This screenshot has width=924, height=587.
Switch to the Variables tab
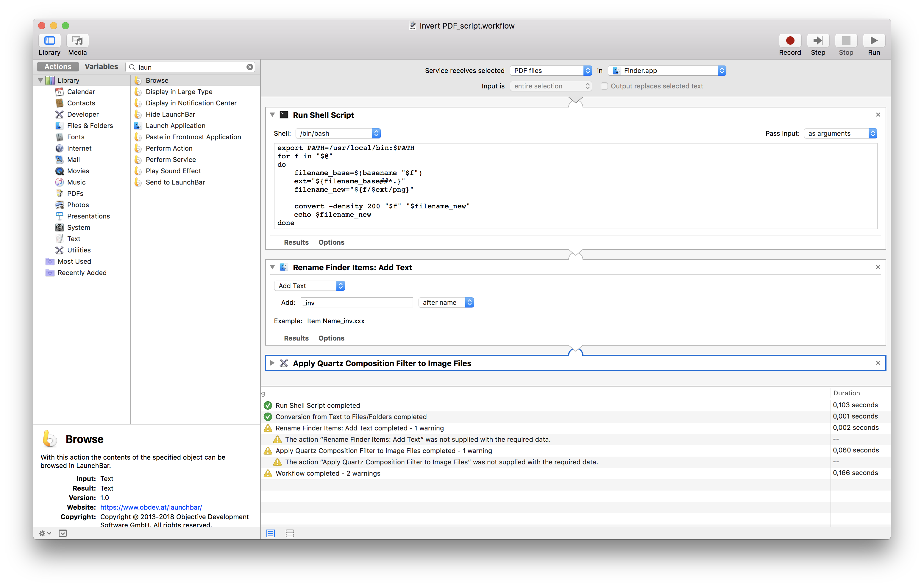click(x=101, y=66)
